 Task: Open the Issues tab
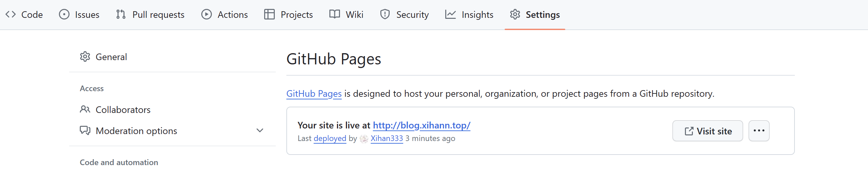pyautogui.click(x=79, y=15)
